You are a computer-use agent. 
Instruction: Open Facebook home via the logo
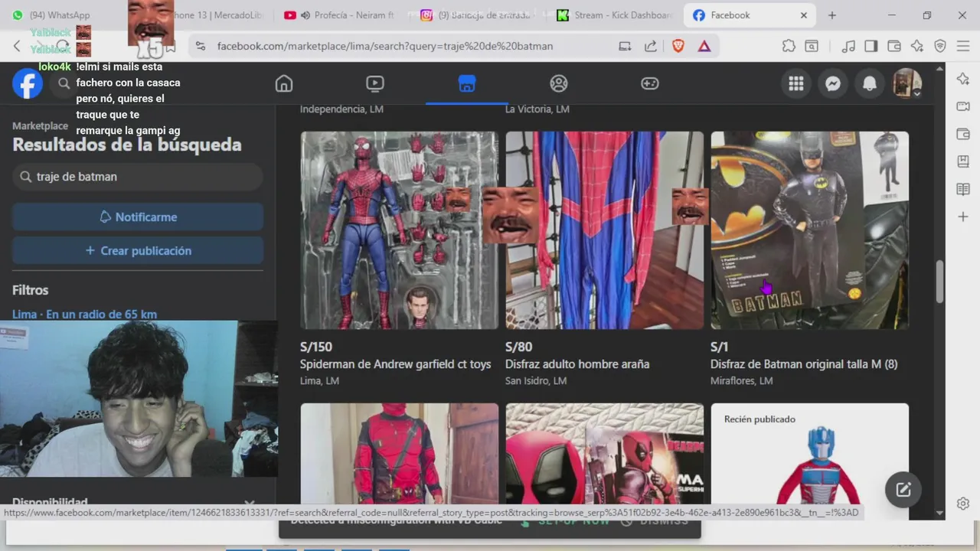(x=27, y=83)
